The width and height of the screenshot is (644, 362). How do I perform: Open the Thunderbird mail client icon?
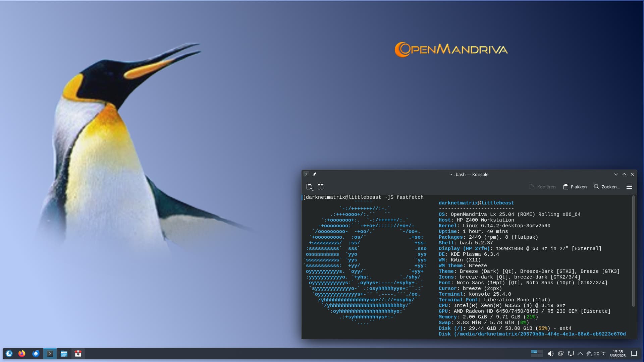36,354
